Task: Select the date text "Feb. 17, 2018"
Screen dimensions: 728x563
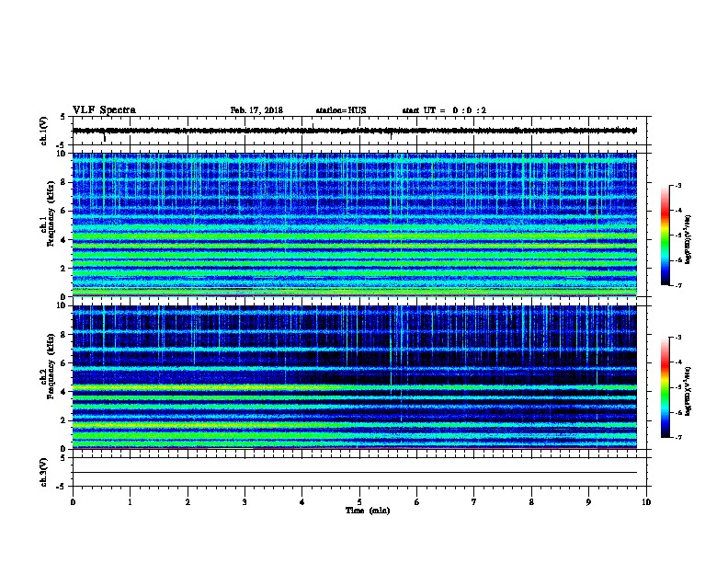Action: click(256, 110)
